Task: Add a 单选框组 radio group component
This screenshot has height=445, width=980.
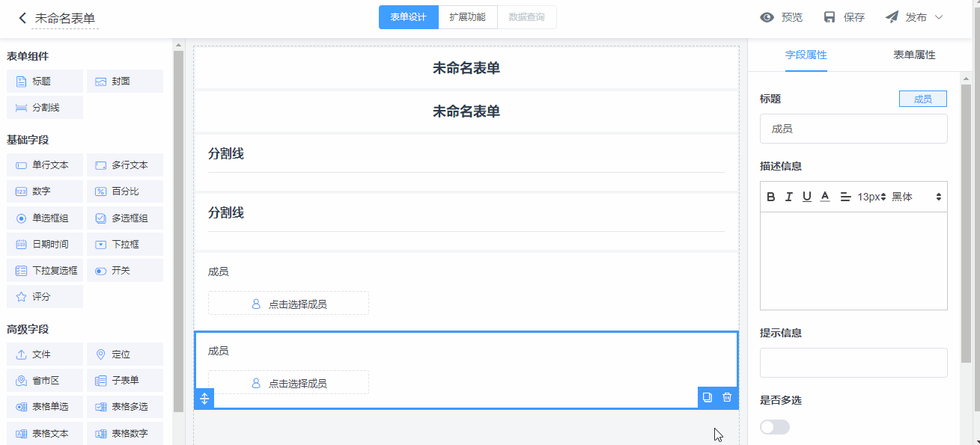Action: pos(44,218)
